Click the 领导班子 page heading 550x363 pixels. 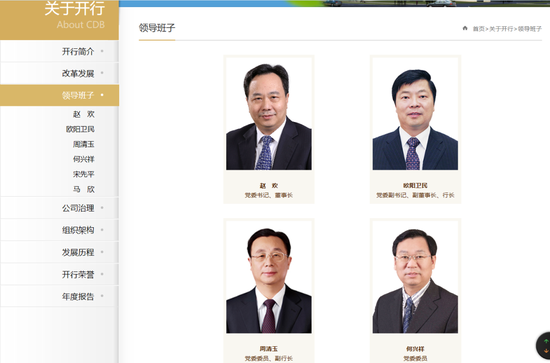(x=157, y=28)
